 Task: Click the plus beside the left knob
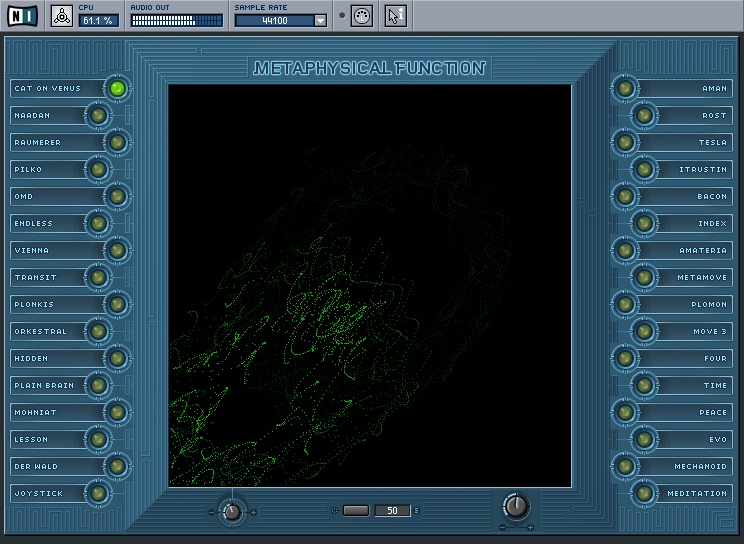(253, 512)
